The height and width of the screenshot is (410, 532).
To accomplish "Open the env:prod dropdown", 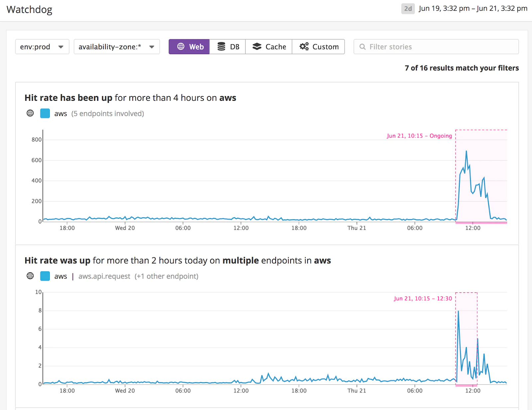I will coord(42,47).
